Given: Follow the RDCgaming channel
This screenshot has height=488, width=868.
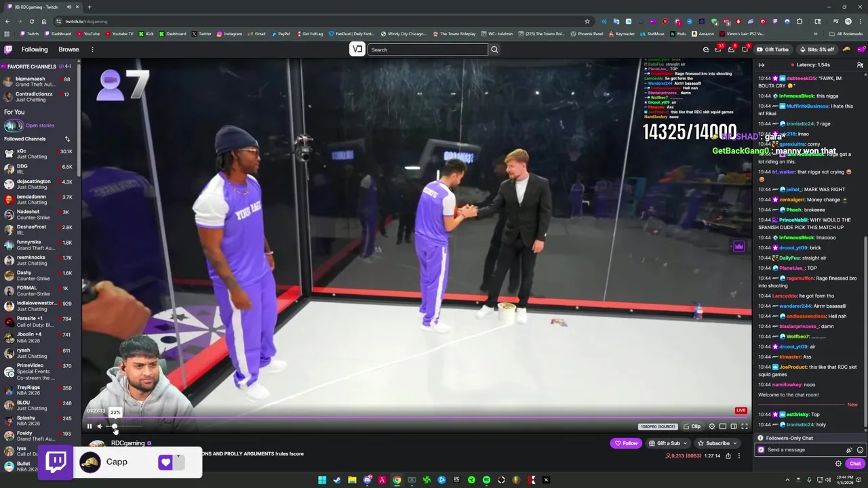Looking at the screenshot, I should coord(626,443).
